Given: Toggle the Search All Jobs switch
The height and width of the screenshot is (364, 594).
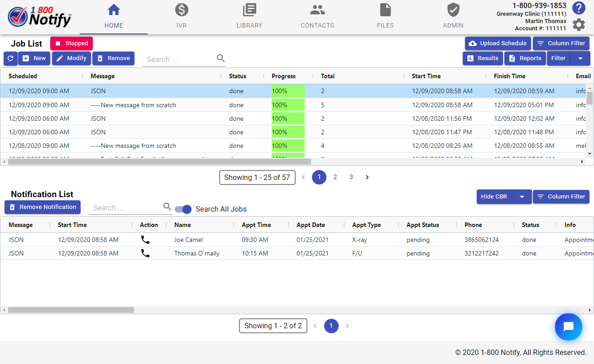Looking at the screenshot, I should (183, 209).
